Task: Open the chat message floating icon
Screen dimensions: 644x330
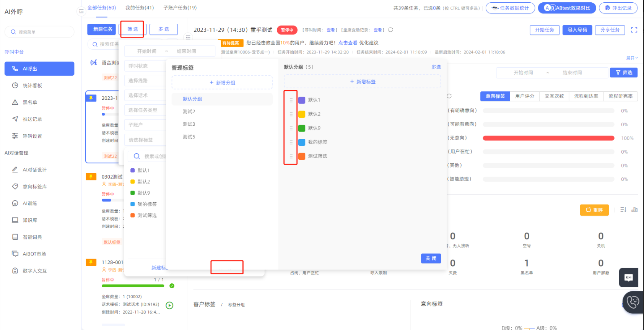Action: click(628, 278)
